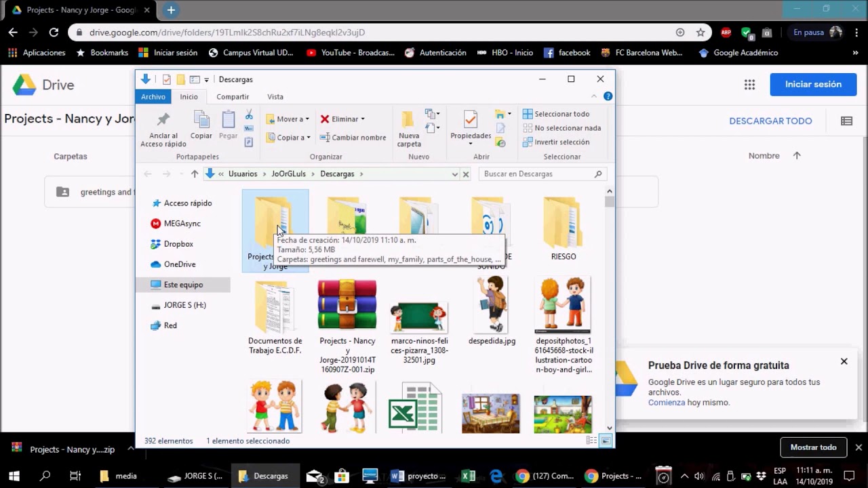
Task: Open the Google apps grid icon
Action: coord(749,85)
